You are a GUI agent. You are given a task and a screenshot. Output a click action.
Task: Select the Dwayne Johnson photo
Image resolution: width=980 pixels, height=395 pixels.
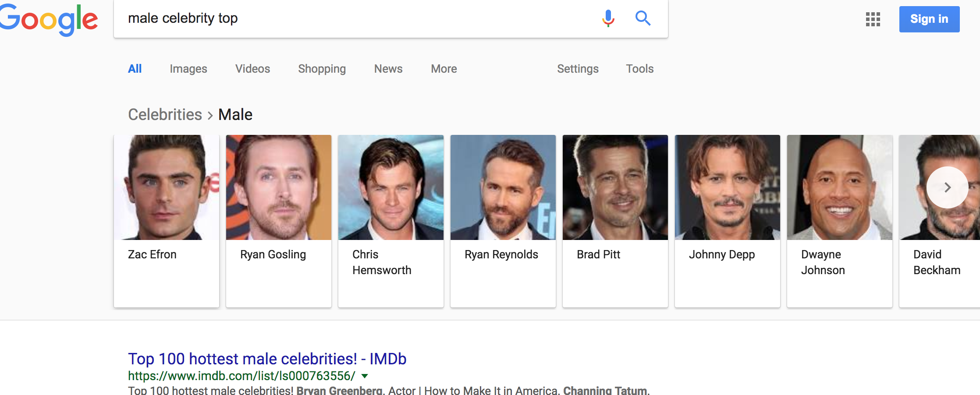(x=840, y=187)
